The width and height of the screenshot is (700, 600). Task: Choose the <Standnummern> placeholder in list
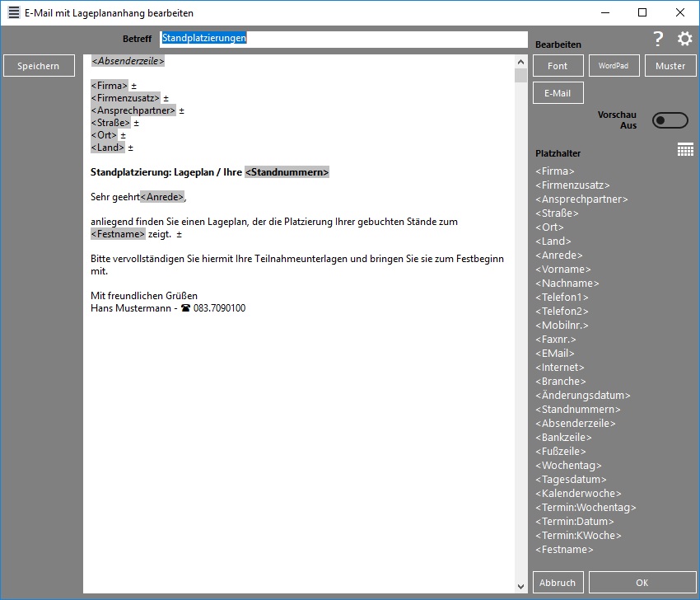click(x=577, y=410)
